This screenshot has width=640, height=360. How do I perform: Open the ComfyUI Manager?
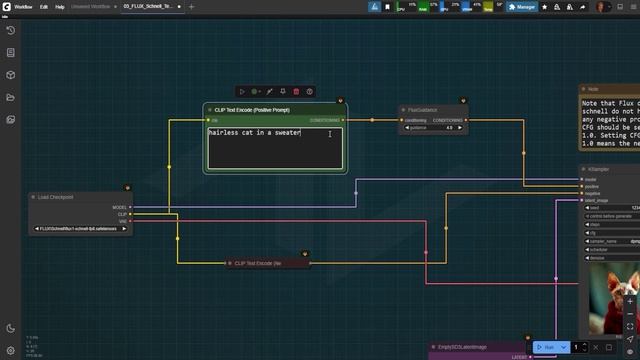[x=522, y=7]
